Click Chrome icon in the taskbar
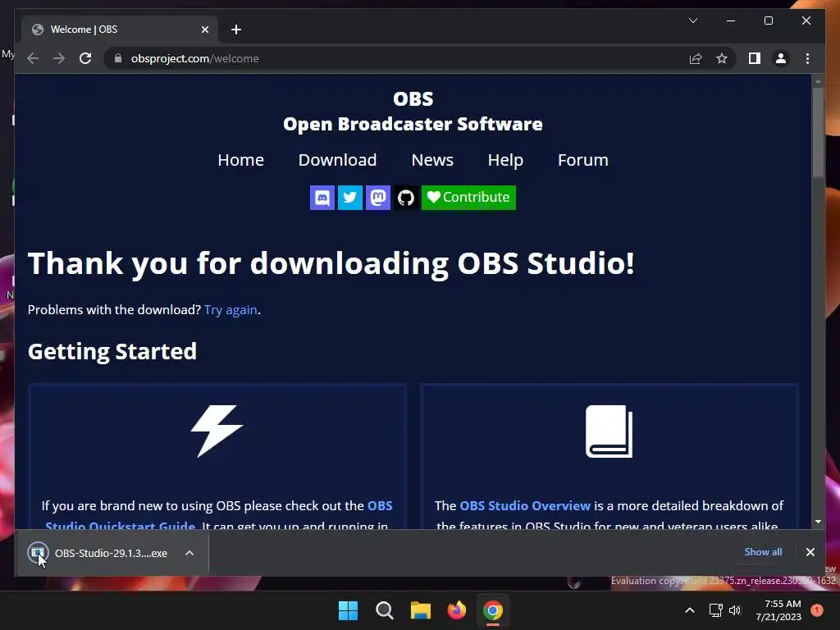840x630 pixels. 493,610
